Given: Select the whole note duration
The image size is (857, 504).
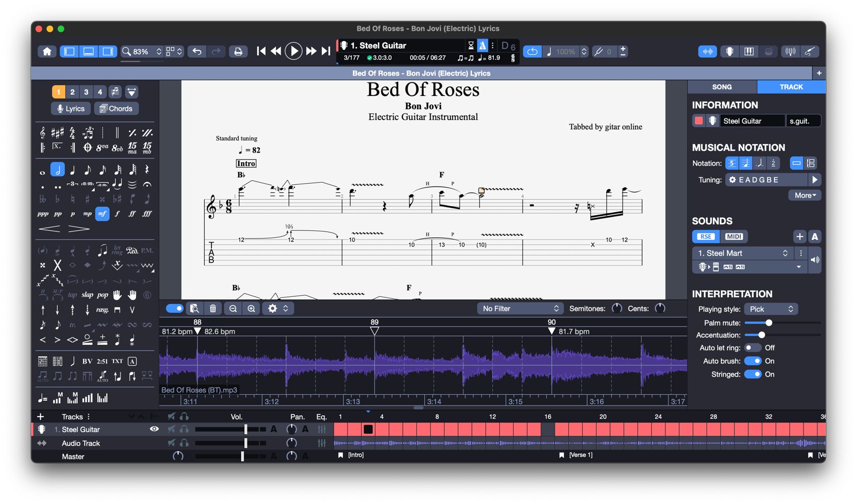Looking at the screenshot, I should [x=42, y=171].
